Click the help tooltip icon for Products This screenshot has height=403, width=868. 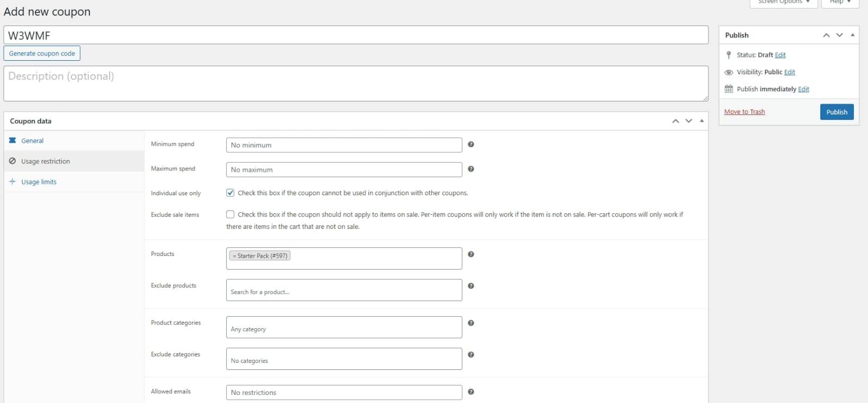pyautogui.click(x=471, y=254)
